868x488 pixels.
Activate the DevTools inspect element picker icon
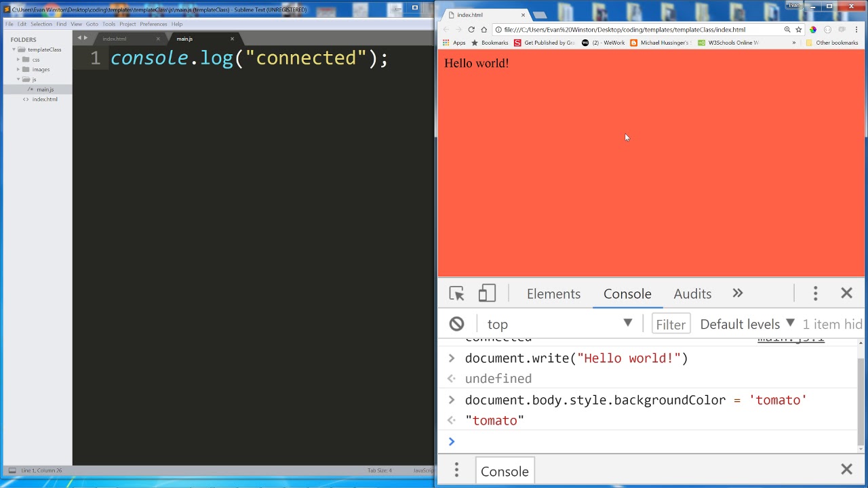(x=456, y=293)
